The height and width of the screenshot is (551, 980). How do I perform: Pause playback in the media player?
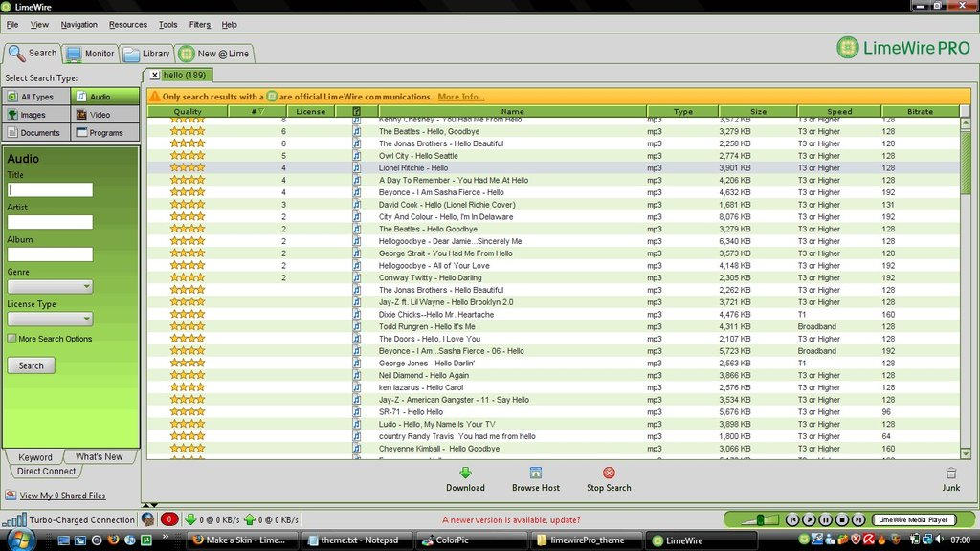(x=824, y=519)
